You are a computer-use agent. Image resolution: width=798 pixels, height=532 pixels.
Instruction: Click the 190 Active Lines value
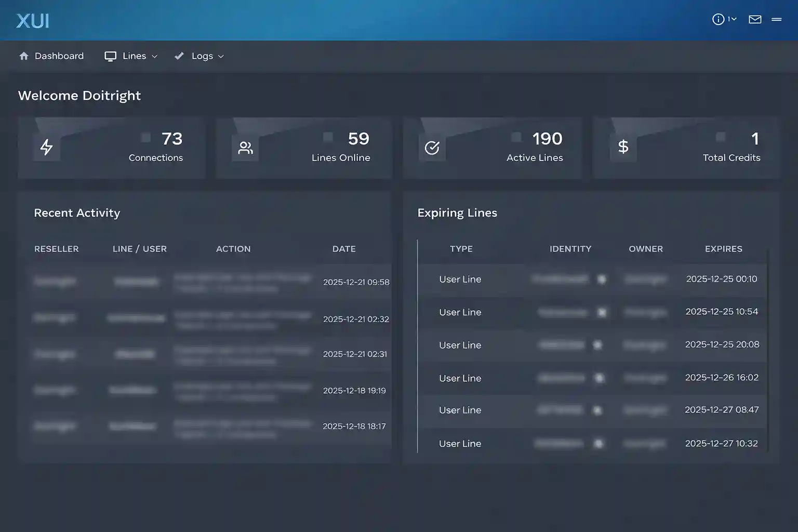[x=548, y=139]
